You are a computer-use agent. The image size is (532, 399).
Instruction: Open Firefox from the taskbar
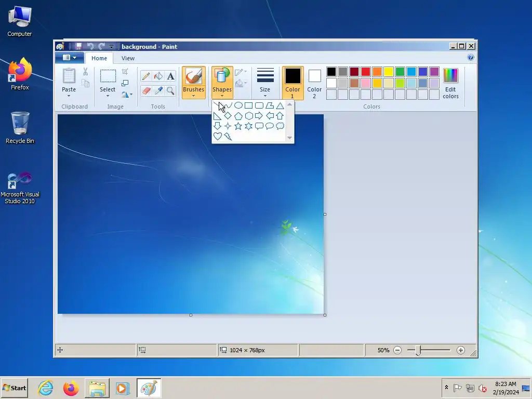click(x=71, y=388)
